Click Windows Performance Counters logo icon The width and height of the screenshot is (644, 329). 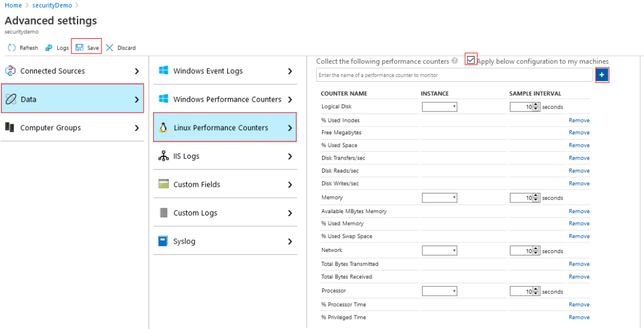click(x=163, y=99)
